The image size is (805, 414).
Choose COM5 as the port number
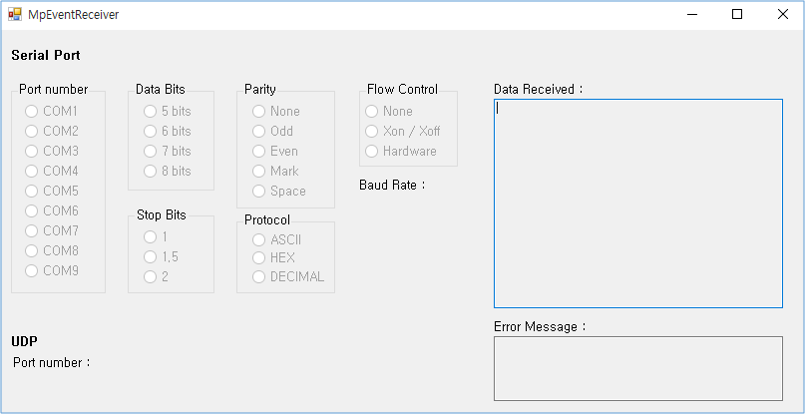coord(33,191)
